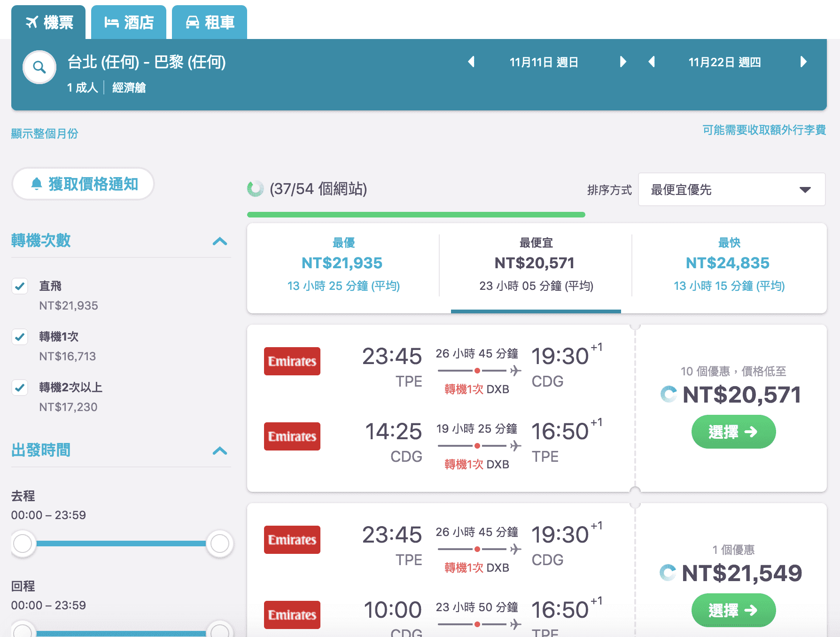
Task: Click the bell icon in price alert button
Action: tap(36, 184)
